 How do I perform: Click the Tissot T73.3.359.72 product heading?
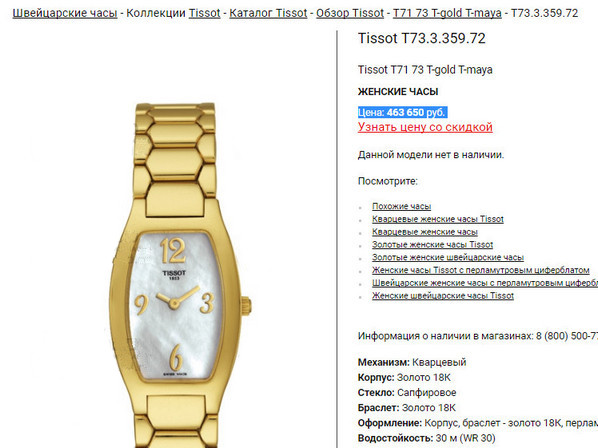(421, 39)
